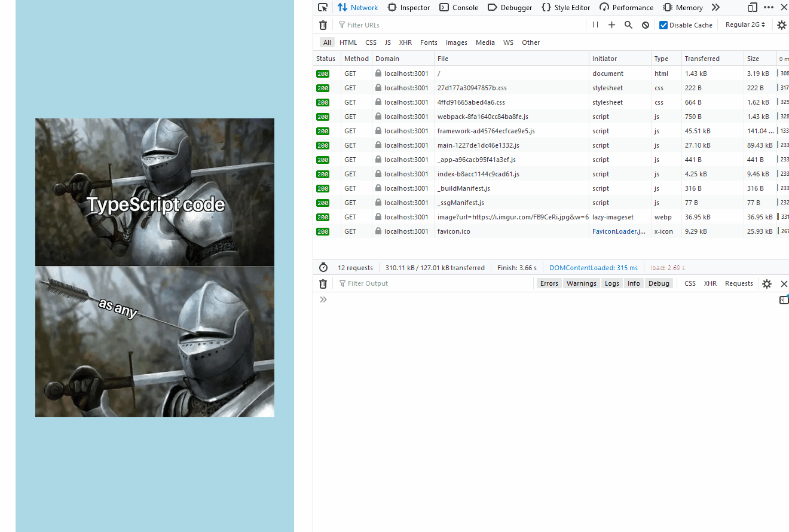Switch to the Inspector tab
Screen dimensions: 789x532
pos(409,7)
